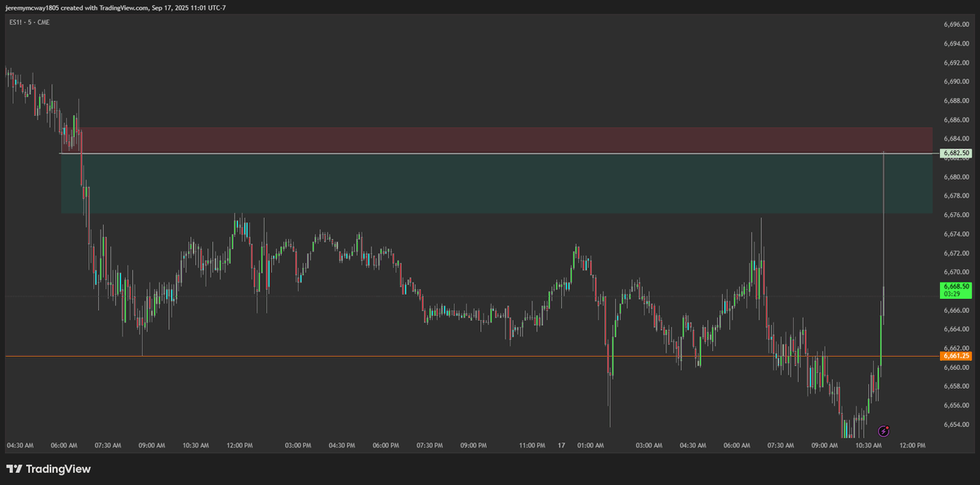
Task: Click the 6,680.00 price axis label
Action: pos(955,177)
